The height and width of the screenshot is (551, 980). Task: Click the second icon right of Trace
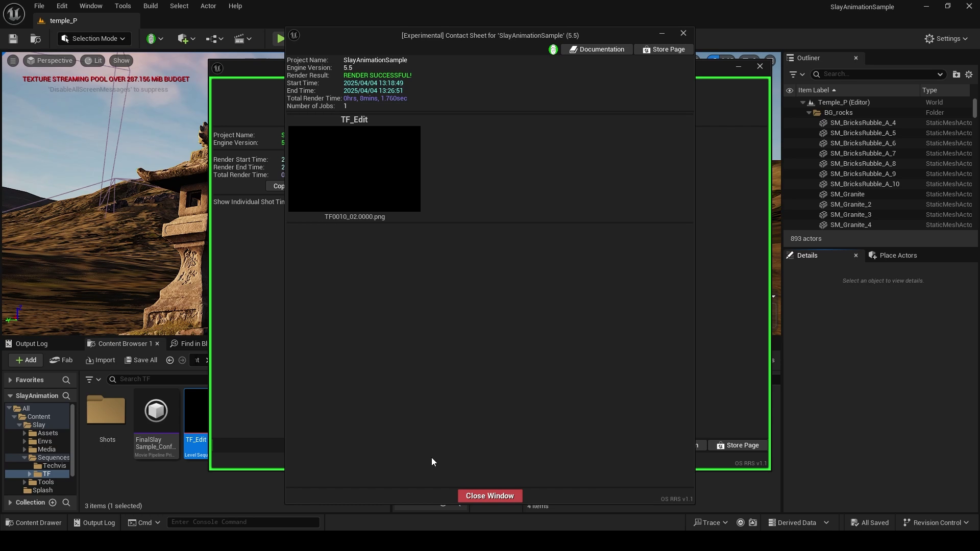pyautogui.click(x=753, y=522)
